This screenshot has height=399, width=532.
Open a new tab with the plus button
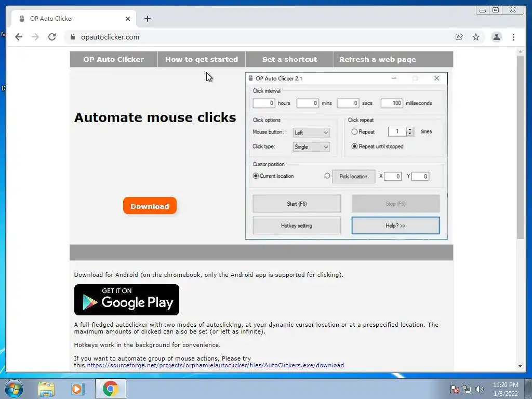pos(147,19)
